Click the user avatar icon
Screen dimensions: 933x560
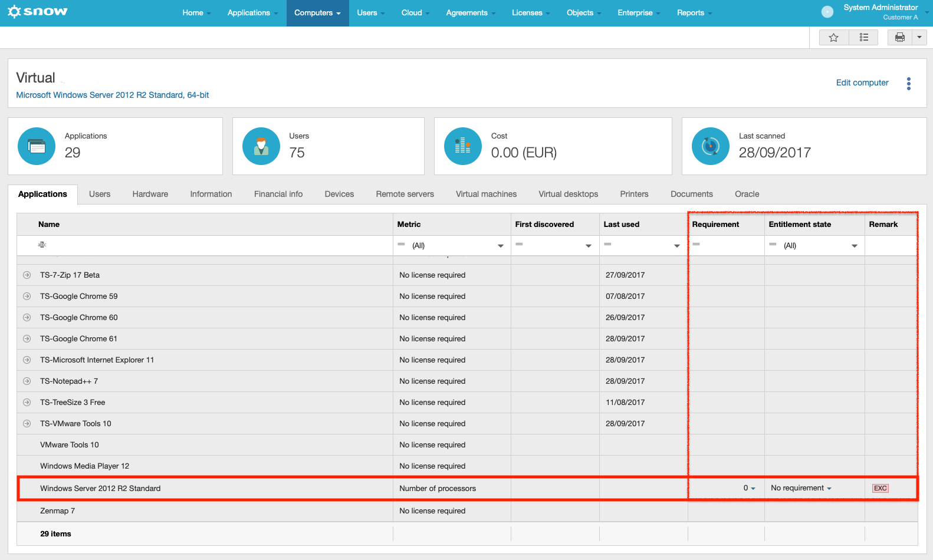point(827,12)
